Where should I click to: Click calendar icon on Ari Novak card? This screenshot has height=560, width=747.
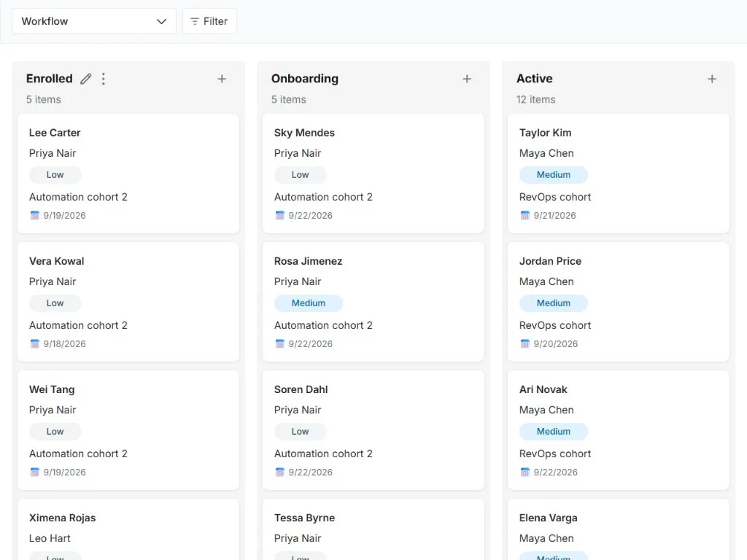coord(525,472)
